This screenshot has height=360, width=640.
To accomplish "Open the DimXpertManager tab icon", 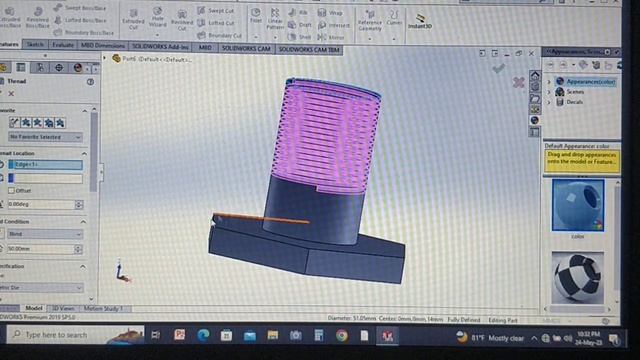I will [59, 67].
